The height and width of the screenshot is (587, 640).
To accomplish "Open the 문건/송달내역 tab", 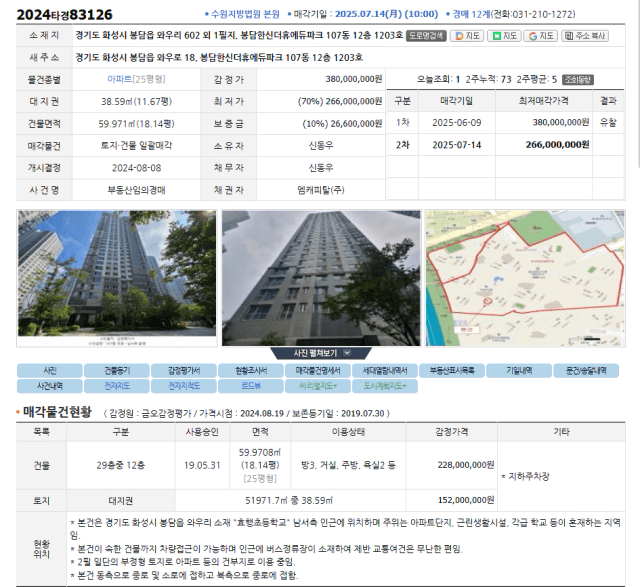I will pyautogui.click(x=586, y=371).
